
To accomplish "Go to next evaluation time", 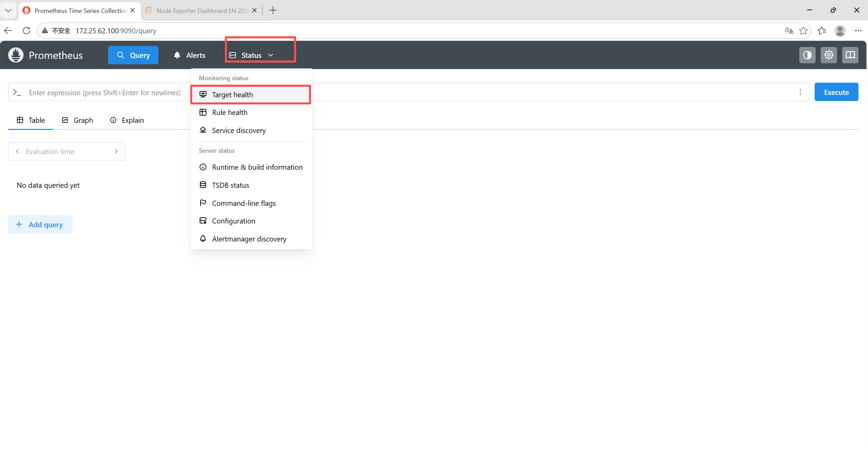I will [x=116, y=151].
